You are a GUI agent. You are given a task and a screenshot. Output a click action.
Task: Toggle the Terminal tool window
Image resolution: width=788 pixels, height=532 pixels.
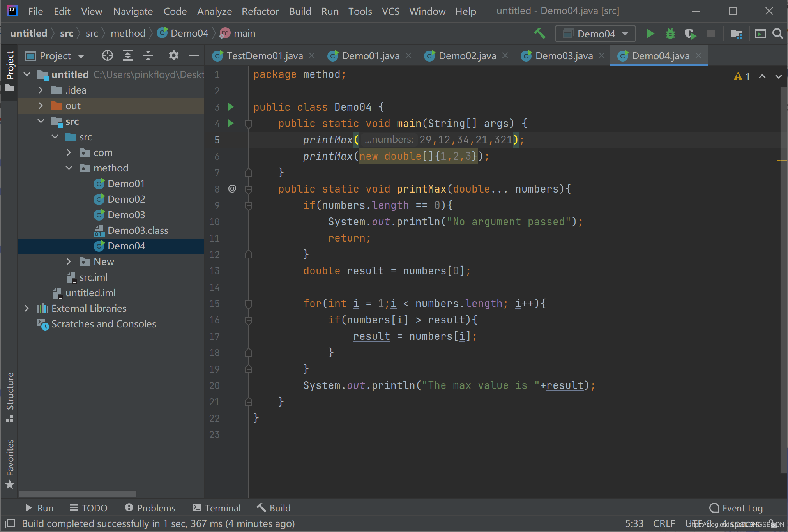pos(216,508)
